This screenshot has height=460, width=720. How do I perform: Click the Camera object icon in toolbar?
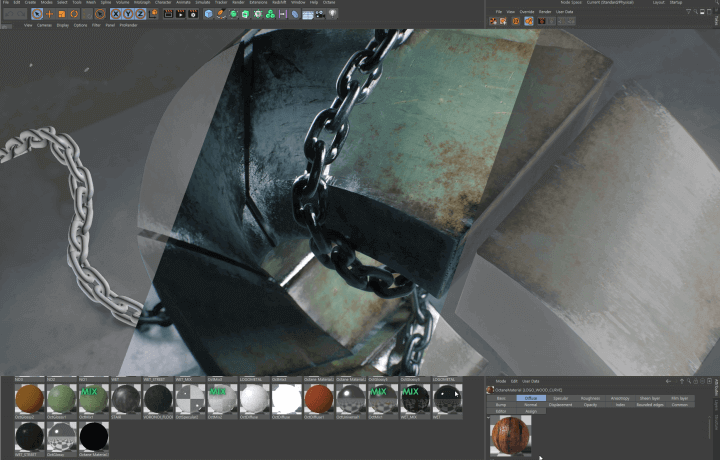click(320, 14)
